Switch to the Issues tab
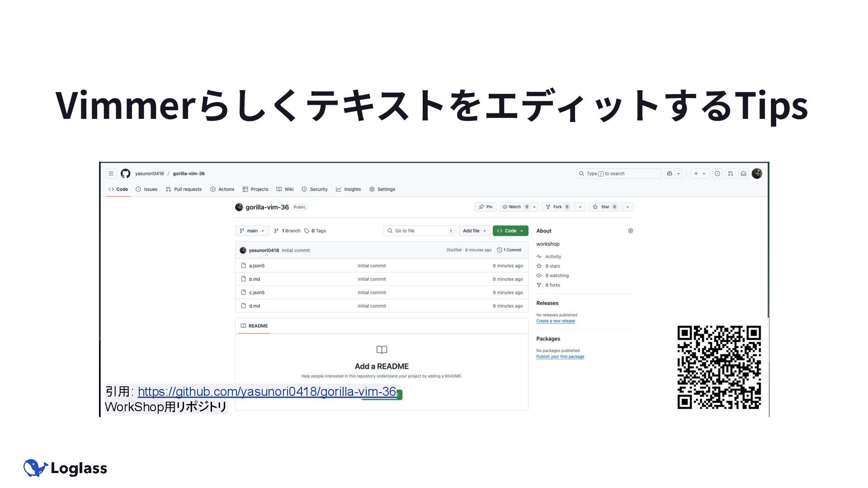The image size is (868, 488). 146,189
